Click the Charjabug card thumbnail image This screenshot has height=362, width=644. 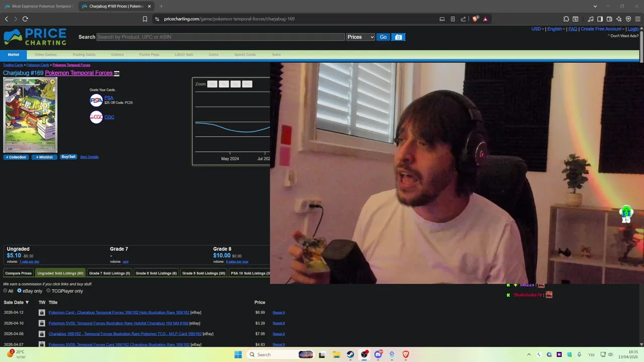pos(30,115)
